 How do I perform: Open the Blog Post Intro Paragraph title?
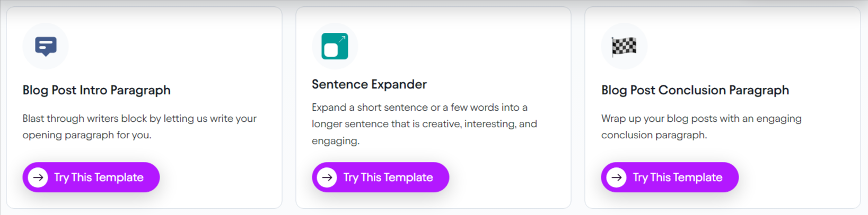click(97, 90)
